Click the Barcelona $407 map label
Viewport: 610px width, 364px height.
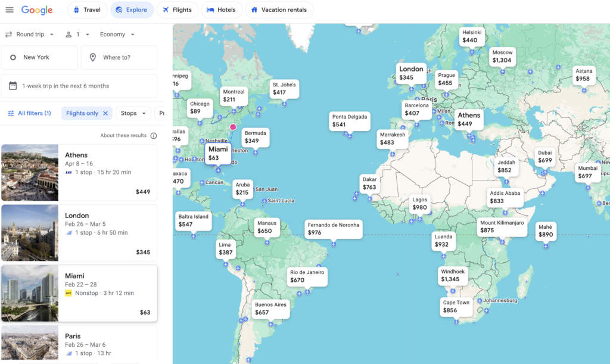point(416,110)
